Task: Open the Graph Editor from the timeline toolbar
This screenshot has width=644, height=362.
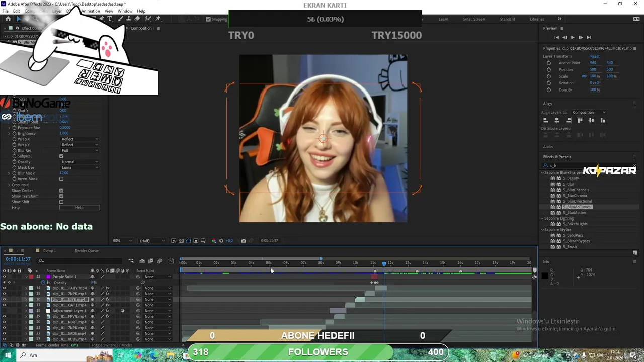Action: coord(171,261)
